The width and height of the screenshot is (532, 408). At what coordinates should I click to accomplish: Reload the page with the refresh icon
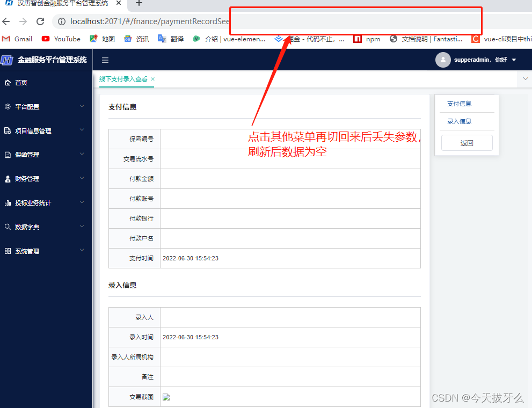pos(40,21)
